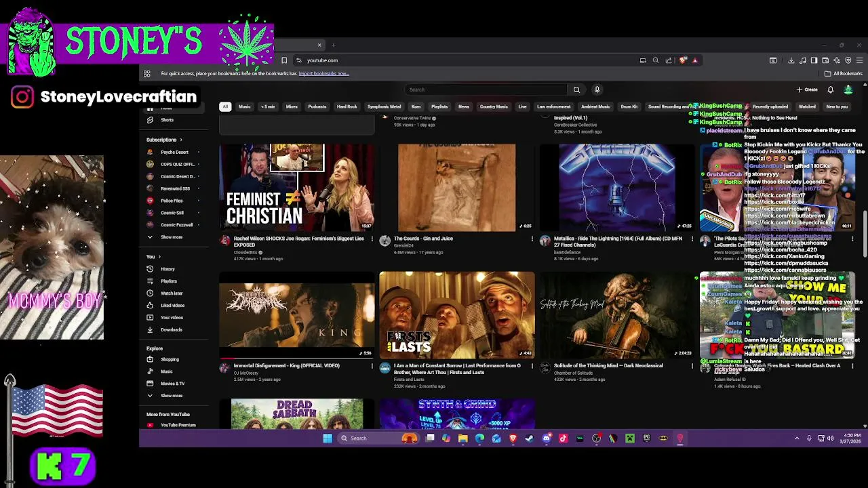Open options menu for Gourds Gin and Juice
Screen dimensions: 868x488
pyautogui.click(x=532, y=239)
